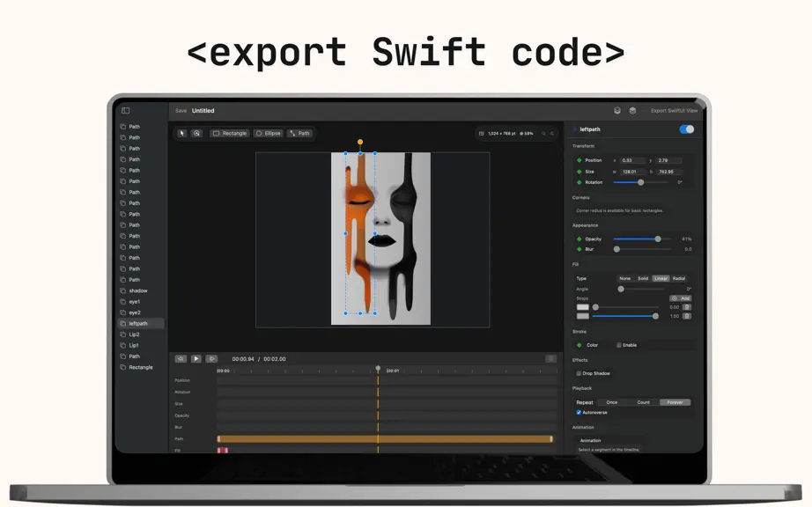
Task: Select the zoom tool in toolbar
Action: 196,133
